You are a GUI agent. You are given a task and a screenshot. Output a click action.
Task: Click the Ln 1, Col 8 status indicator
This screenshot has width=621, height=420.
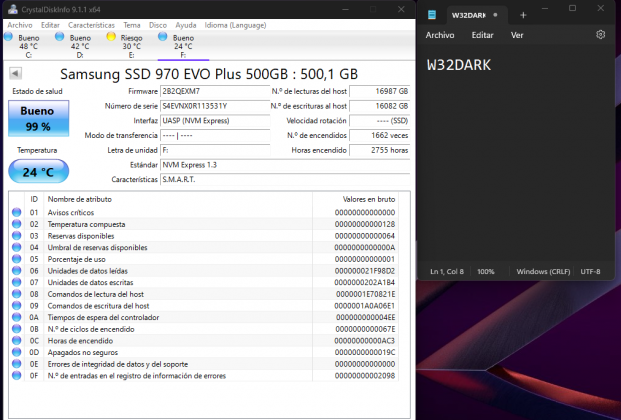(447, 271)
